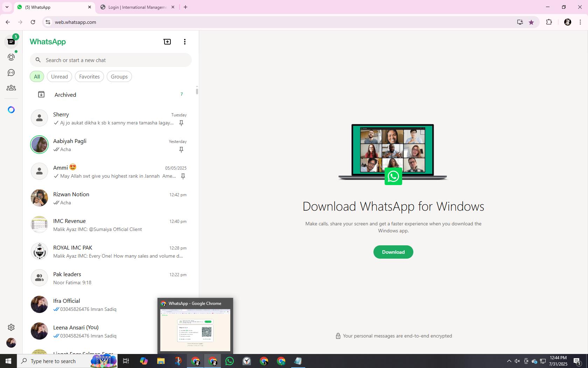
Task: Click the pin icon on Aabiyah Pagli chat
Action: 181,150
